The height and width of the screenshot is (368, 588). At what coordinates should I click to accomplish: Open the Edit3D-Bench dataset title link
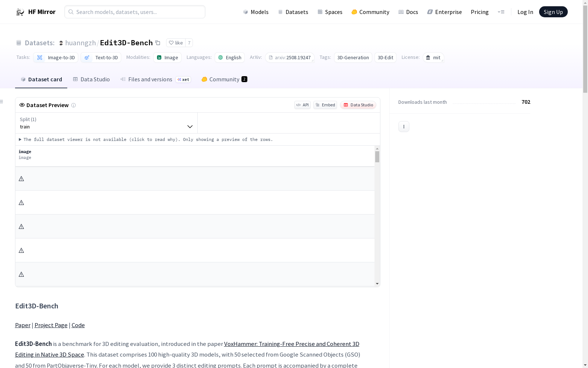(x=126, y=43)
